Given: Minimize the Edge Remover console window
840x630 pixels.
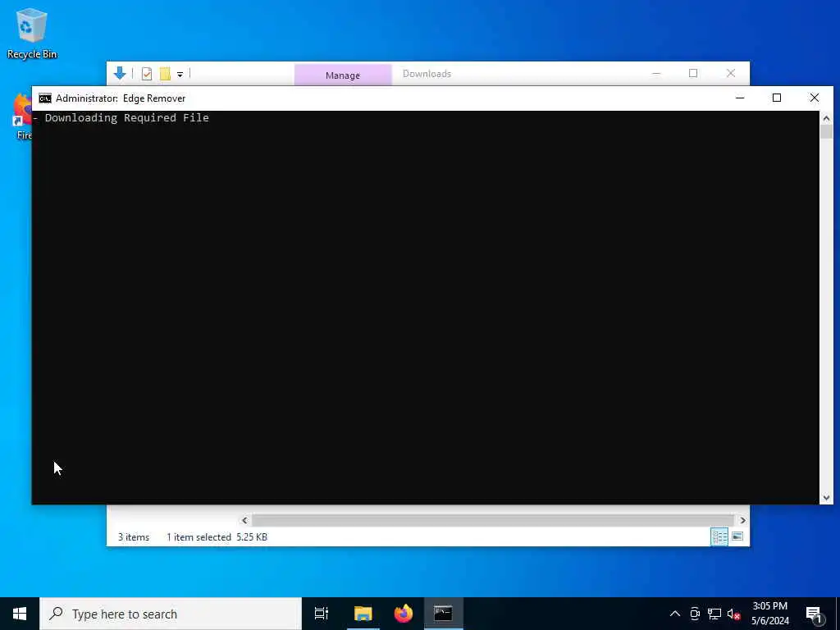Looking at the screenshot, I should pos(740,98).
